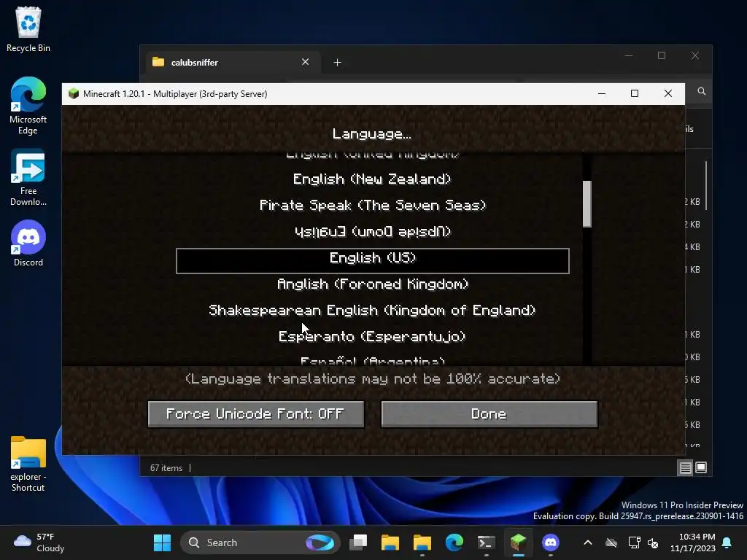Click the muted volume tray icon
The height and width of the screenshot is (560, 747).
[653, 542]
